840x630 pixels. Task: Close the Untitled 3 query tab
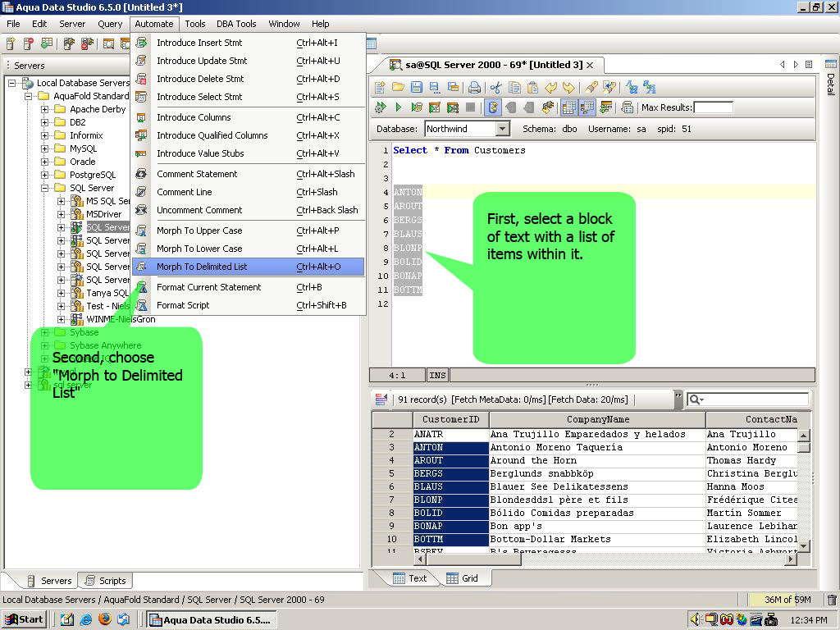coord(590,65)
